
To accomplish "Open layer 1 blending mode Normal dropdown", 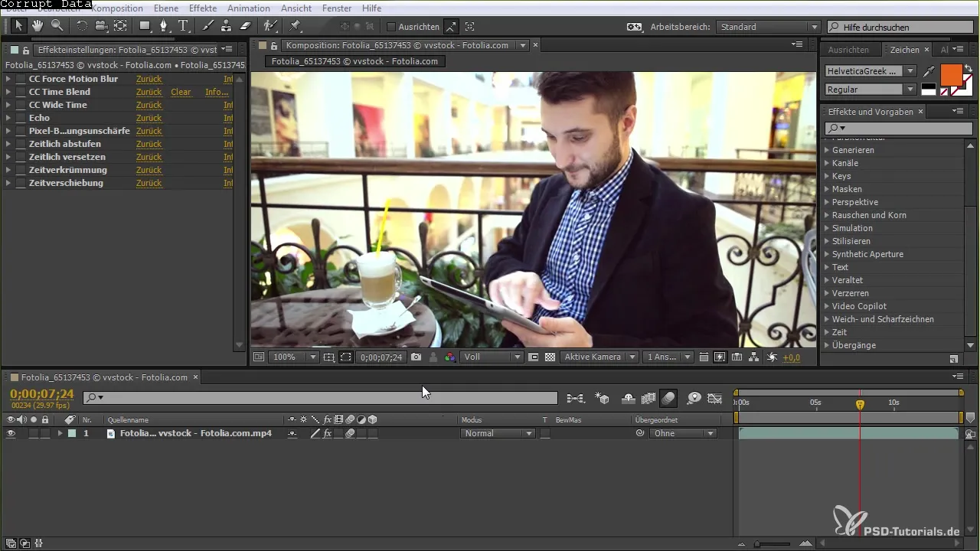I will [x=498, y=433].
